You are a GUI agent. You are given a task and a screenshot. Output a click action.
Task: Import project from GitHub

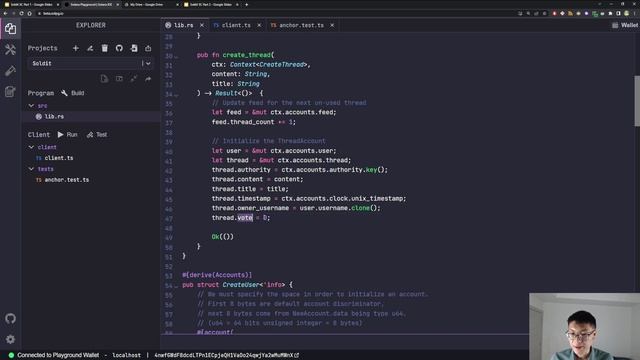[x=119, y=48]
